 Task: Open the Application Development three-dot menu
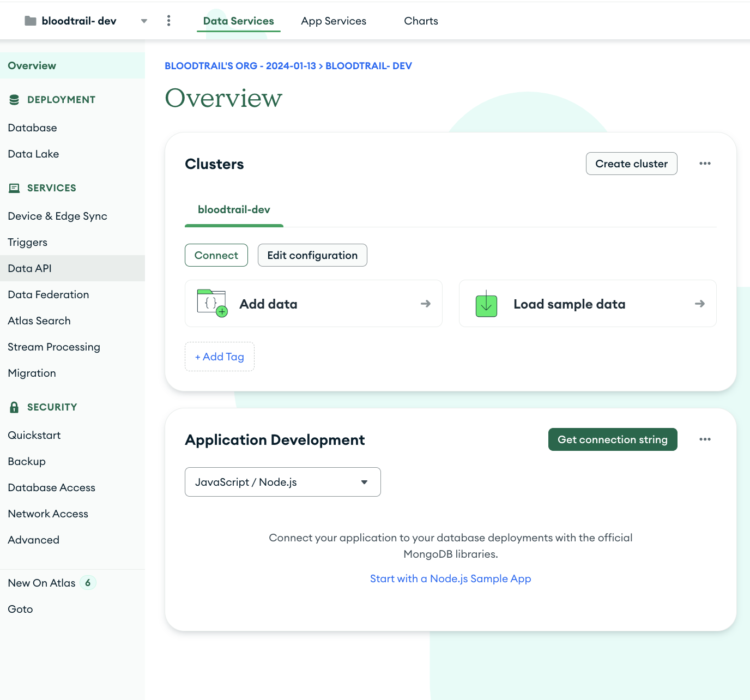[x=705, y=439]
